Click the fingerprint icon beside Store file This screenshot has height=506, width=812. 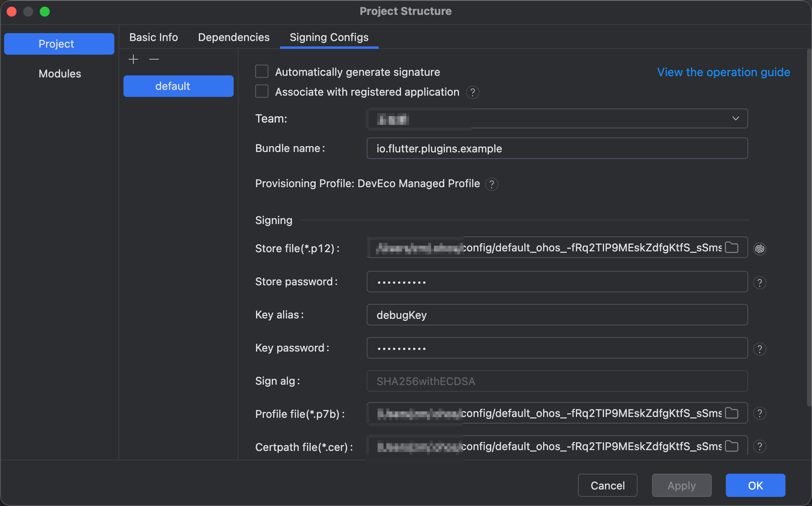pos(760,248)
